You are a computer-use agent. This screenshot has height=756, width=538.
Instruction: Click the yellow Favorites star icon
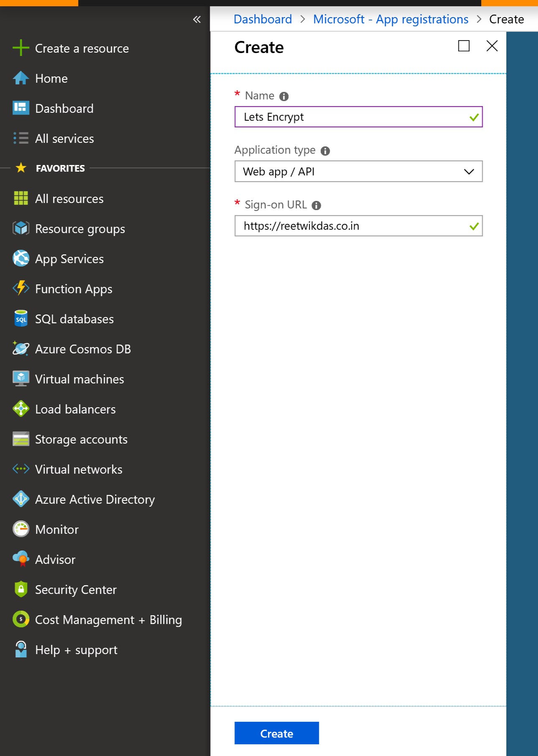(21, 168)
